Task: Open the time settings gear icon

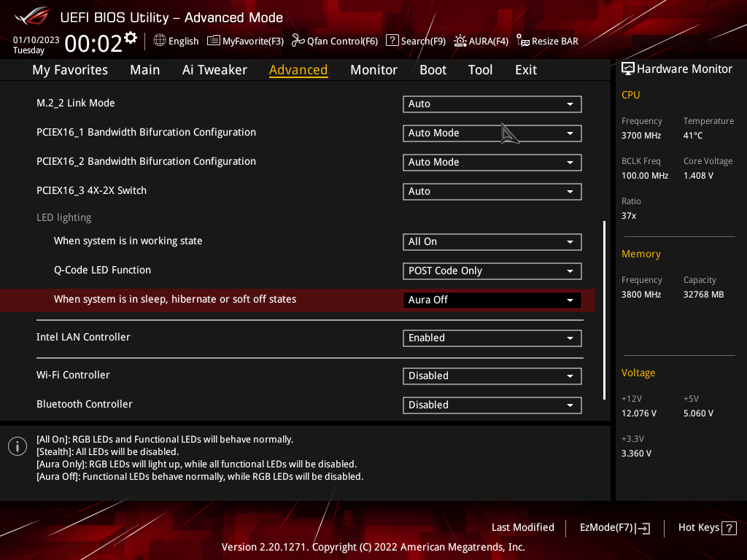Action: [x=131, y=38]
